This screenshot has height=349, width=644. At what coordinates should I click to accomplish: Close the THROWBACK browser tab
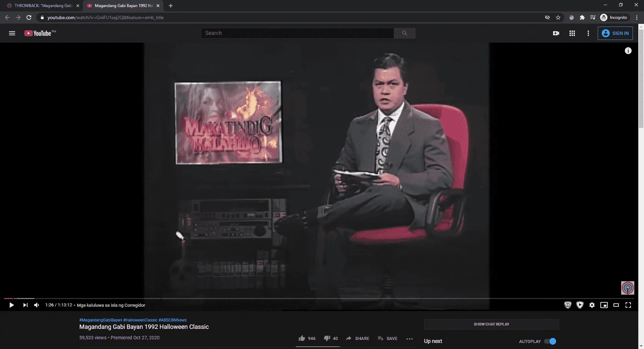coord(78,6)
